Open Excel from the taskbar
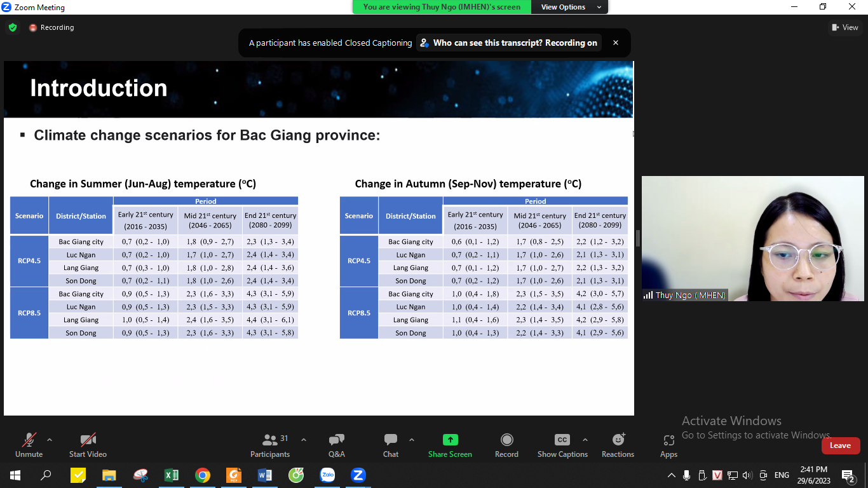This screenshot has height=488, width=868. (x=171, y=475)
